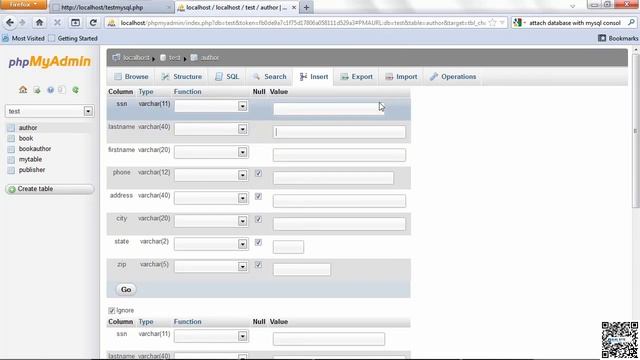Viewport: 640px width, 360px height.
Task: Toggle the Null checkbox for zip
Action: point(258,265)
